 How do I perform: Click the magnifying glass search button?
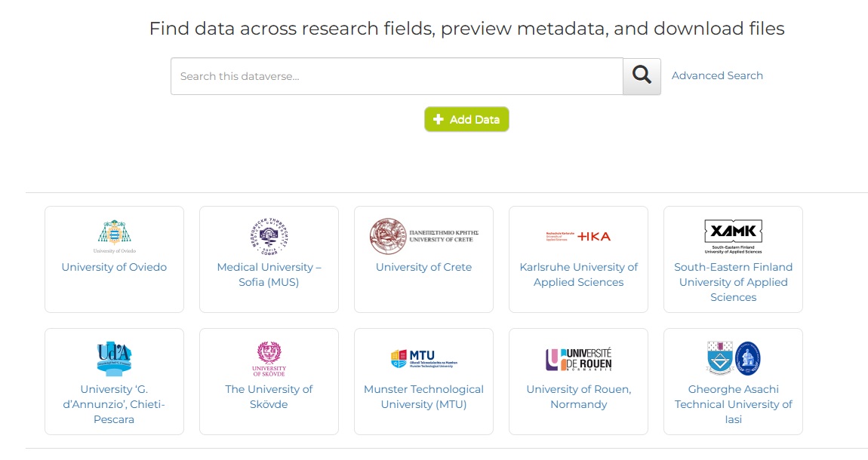[642, 76]
